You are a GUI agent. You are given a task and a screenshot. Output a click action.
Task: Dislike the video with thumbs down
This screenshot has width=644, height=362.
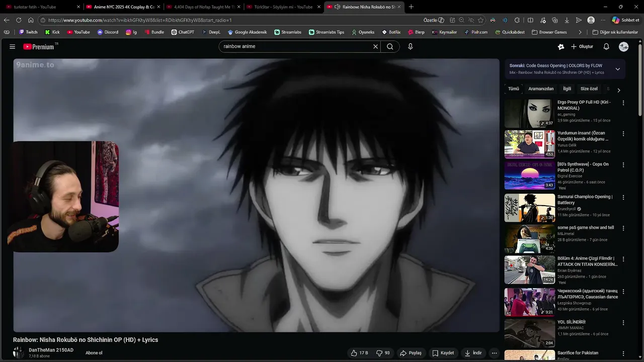(x=383, y=353)
